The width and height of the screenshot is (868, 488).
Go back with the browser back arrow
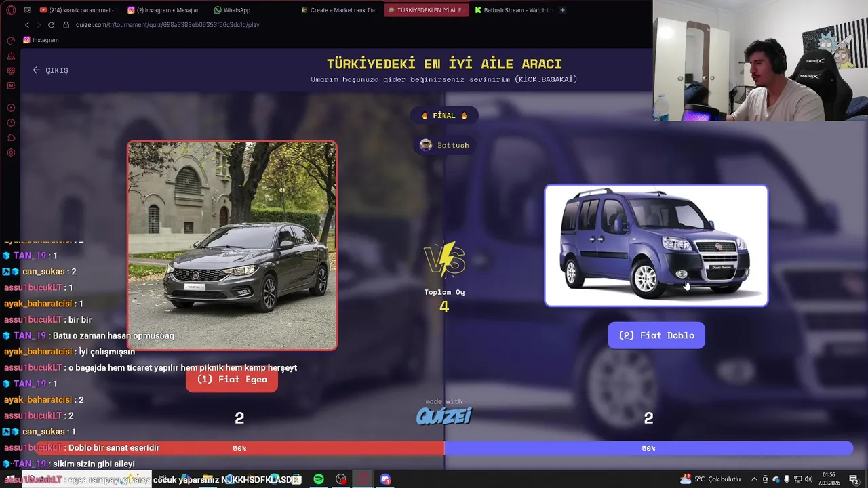[x=27, y=25]
